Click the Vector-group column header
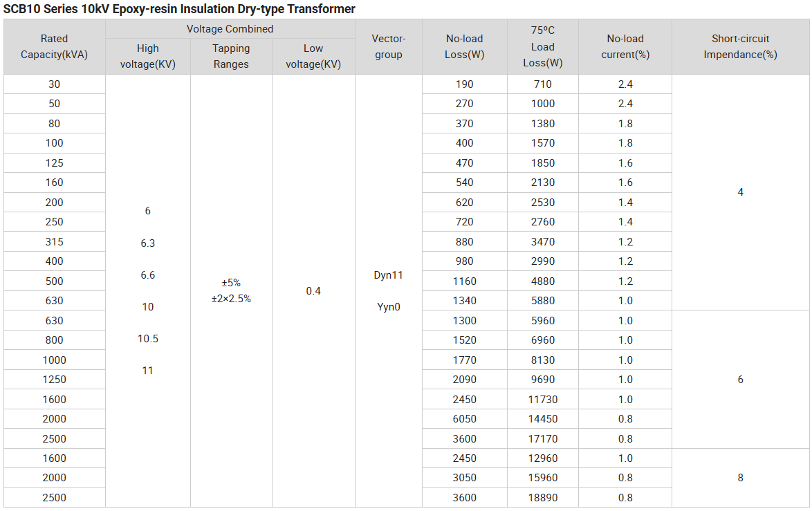The image size is (812, 511). click(388, 47)
